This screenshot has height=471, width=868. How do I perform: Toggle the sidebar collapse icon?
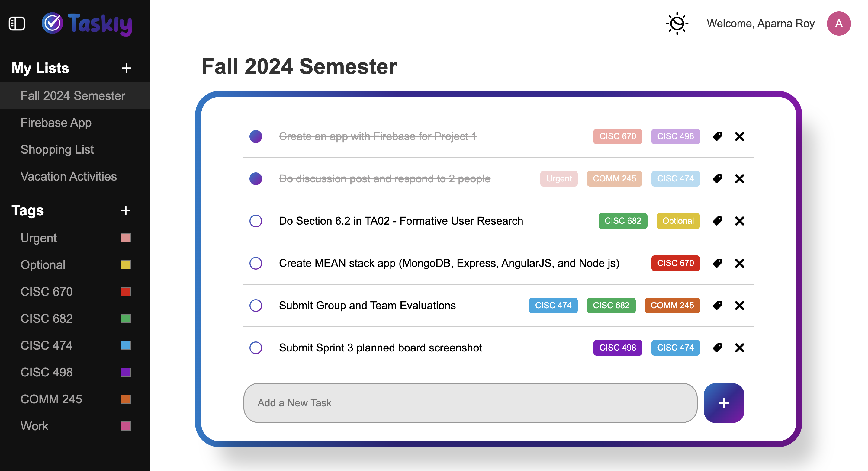coord(17,23)
